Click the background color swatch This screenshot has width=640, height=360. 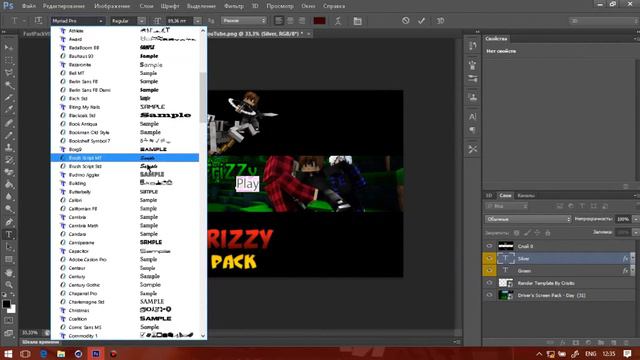12,309
